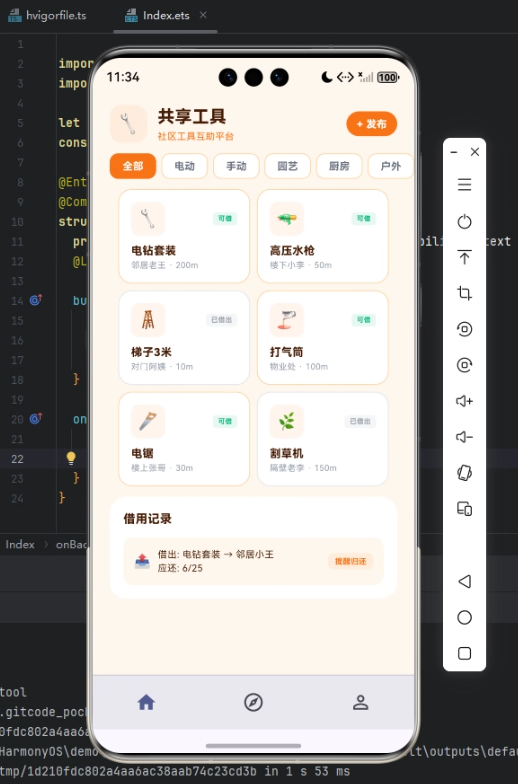Click the emulator Recents square button

pos(464,654)
